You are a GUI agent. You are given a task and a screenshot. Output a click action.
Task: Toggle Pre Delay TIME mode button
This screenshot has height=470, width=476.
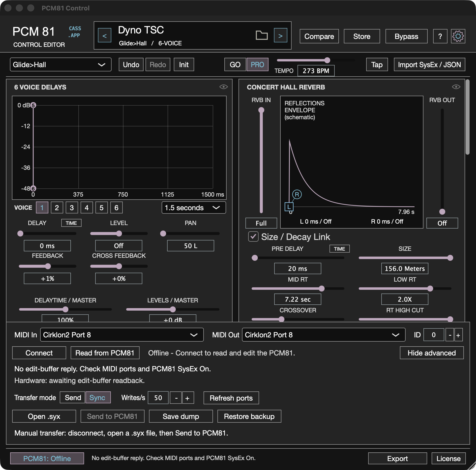tap(339, 249)
